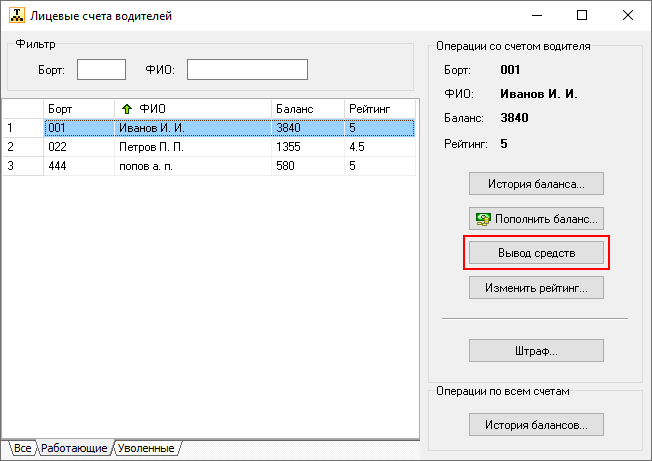This screenshot has width=652, height=461.
Task: Click row number 1 header
Action: click(x=23, y=128)
